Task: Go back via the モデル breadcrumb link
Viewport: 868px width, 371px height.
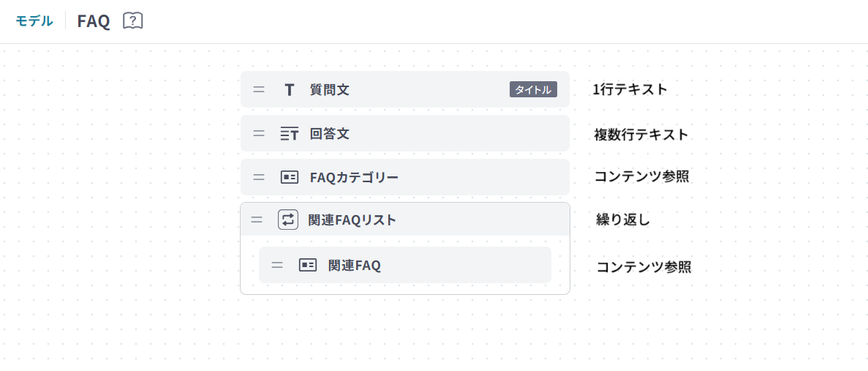Action: tap(34, 20)
